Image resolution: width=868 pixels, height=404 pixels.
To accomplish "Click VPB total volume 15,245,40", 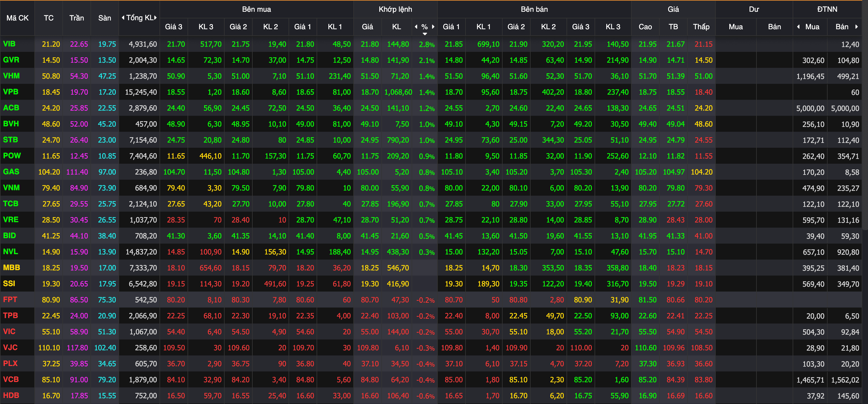I will click(141, 92).
